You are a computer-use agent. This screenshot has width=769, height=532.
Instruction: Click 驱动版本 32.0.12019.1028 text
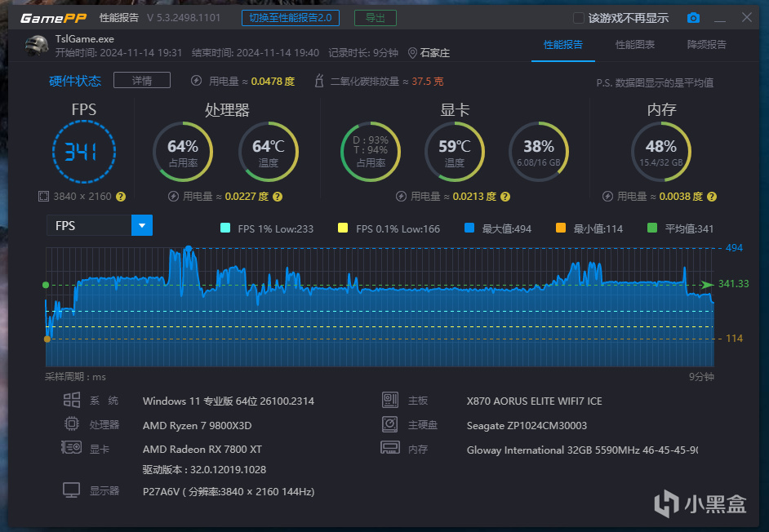point(204,470)
